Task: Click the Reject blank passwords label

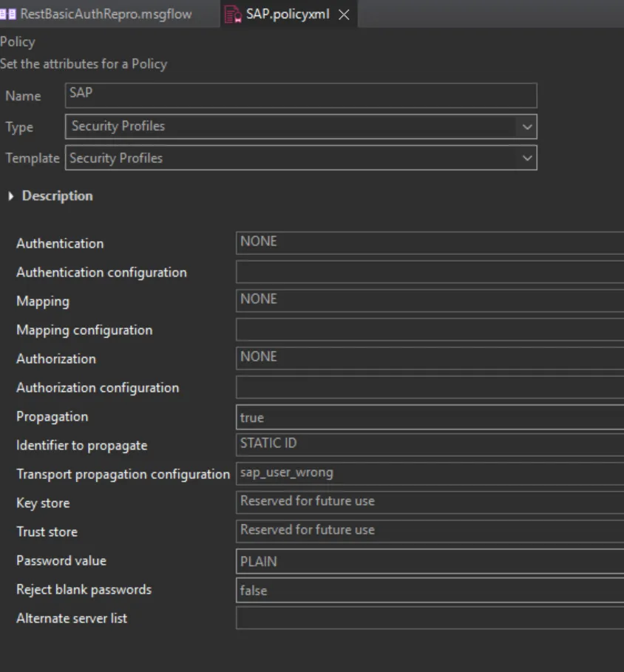Action: (x=84, y=589)
